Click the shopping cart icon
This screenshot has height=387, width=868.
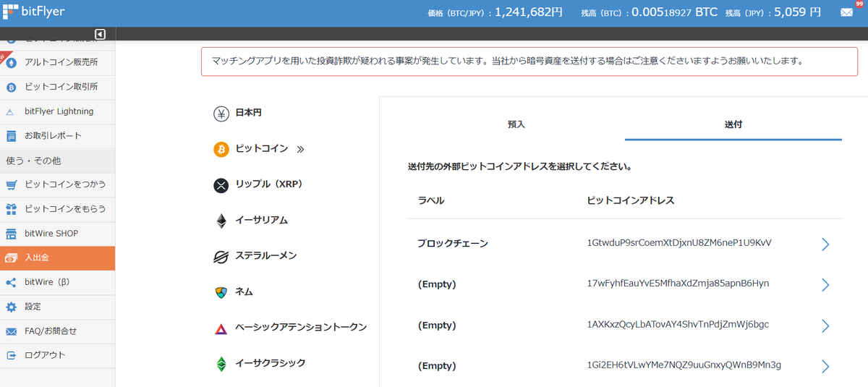[11, 185]
